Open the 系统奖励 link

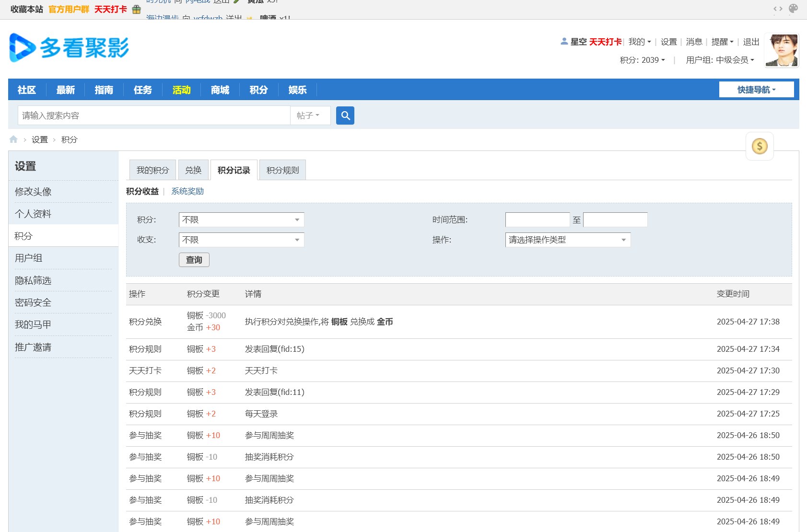pyautogui.click(x=187, y=191)
